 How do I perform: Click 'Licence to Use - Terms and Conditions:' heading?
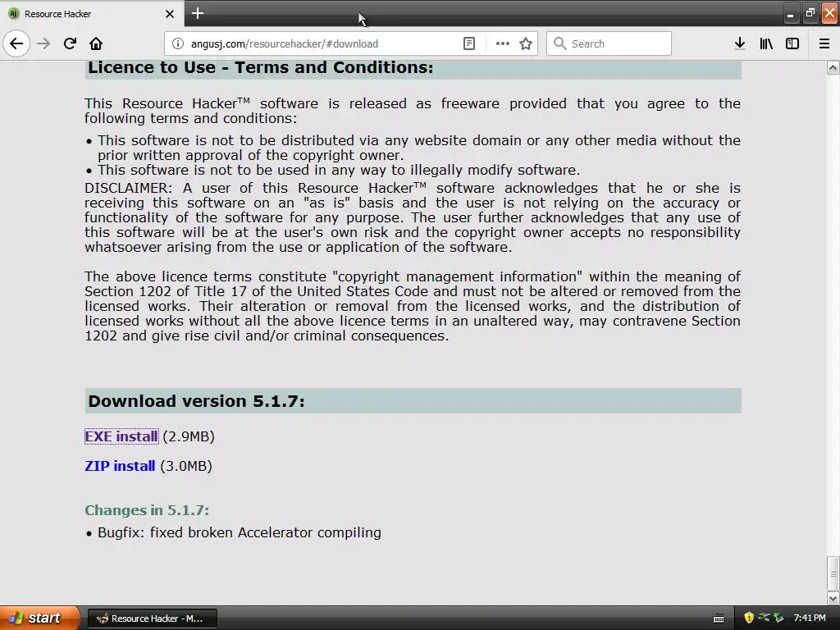click(260, 67)
